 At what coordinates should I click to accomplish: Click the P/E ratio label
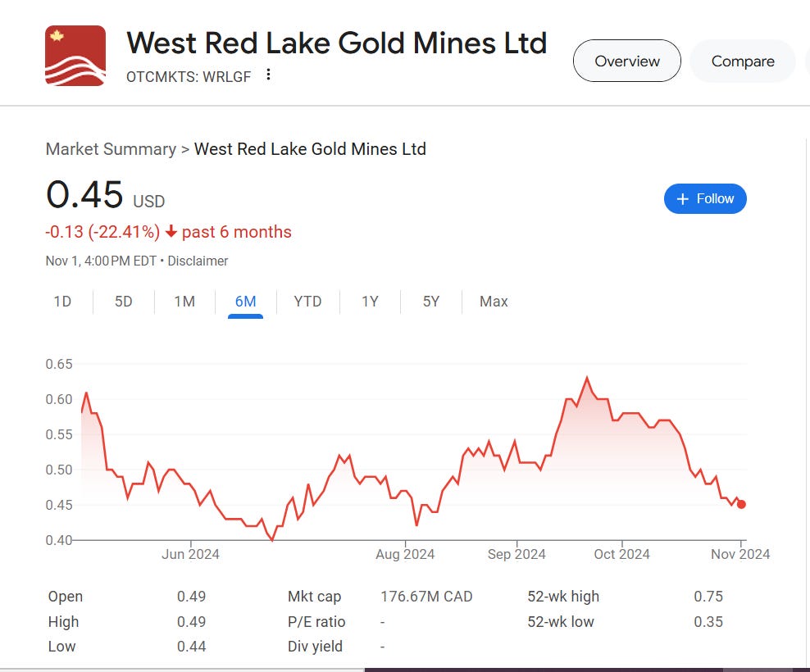[316, 622]
